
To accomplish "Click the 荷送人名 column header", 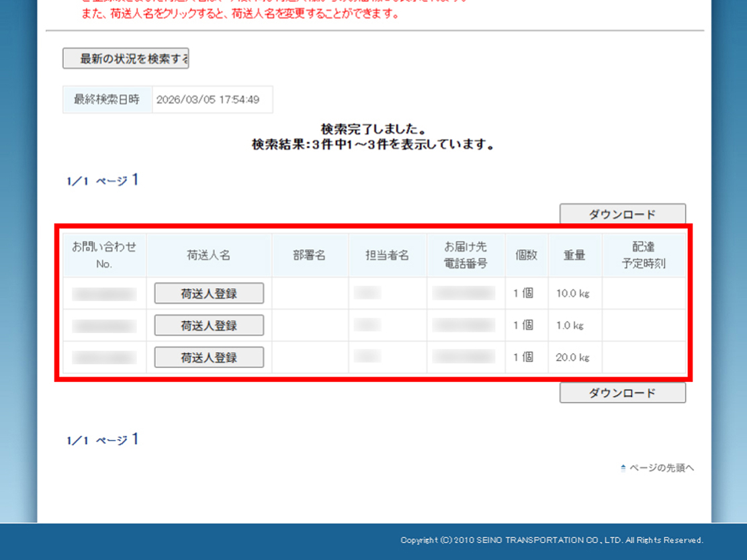I will pos(209,255).
